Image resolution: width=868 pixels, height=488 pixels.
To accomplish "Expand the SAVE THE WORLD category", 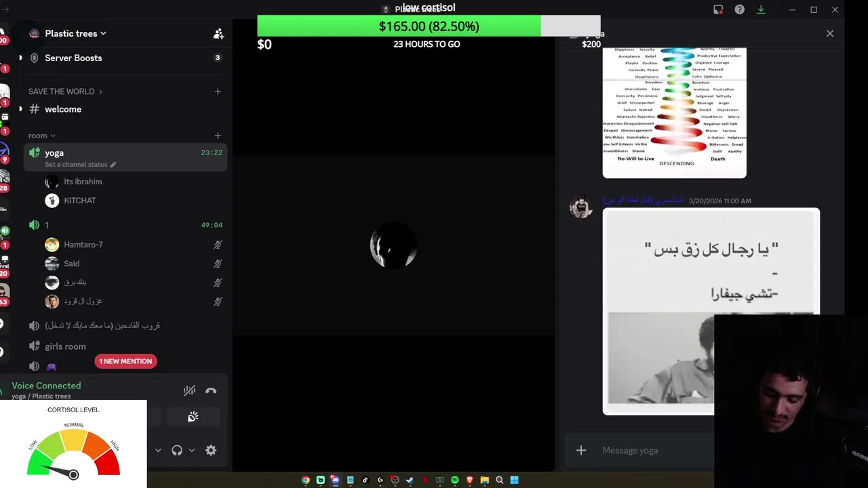I will click(65, 91).
